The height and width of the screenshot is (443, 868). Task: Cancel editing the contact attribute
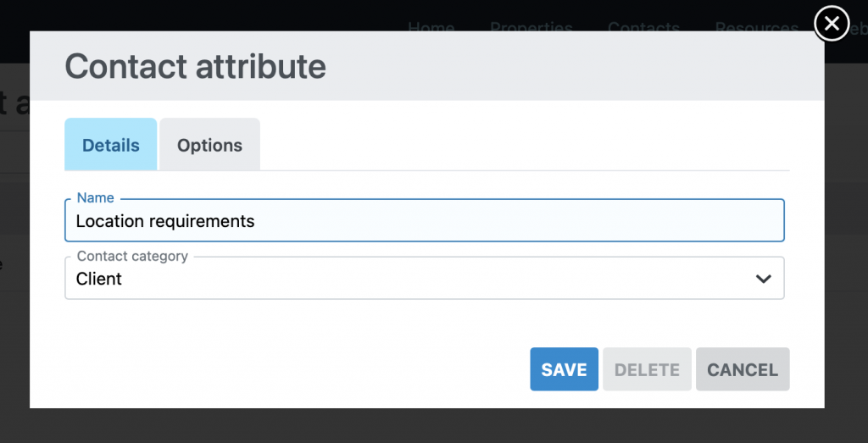click(743, 369)
